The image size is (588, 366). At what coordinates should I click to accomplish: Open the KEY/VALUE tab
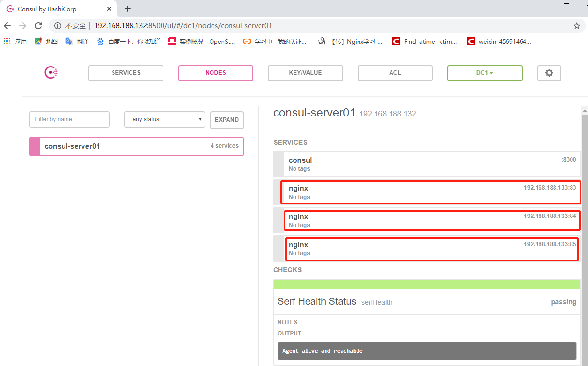click(x=305, y=73)
